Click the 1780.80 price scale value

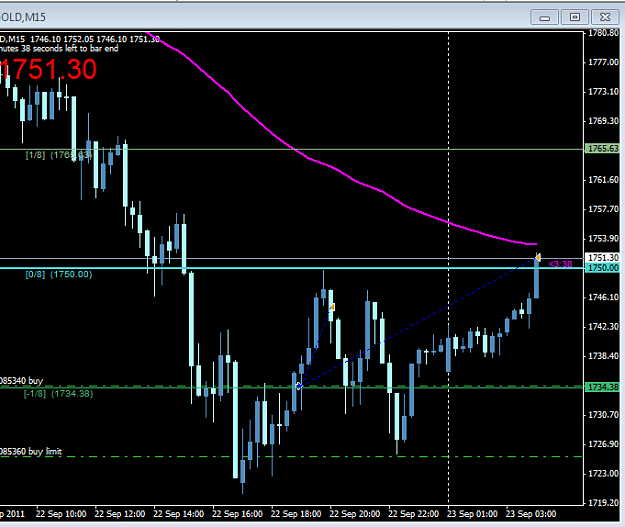point(603,33)
